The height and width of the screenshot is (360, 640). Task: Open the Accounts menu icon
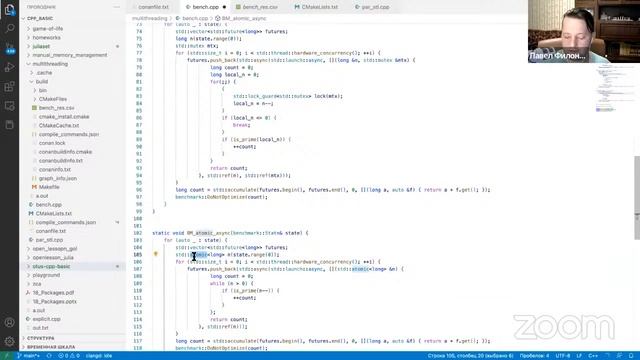pos(9,322)
